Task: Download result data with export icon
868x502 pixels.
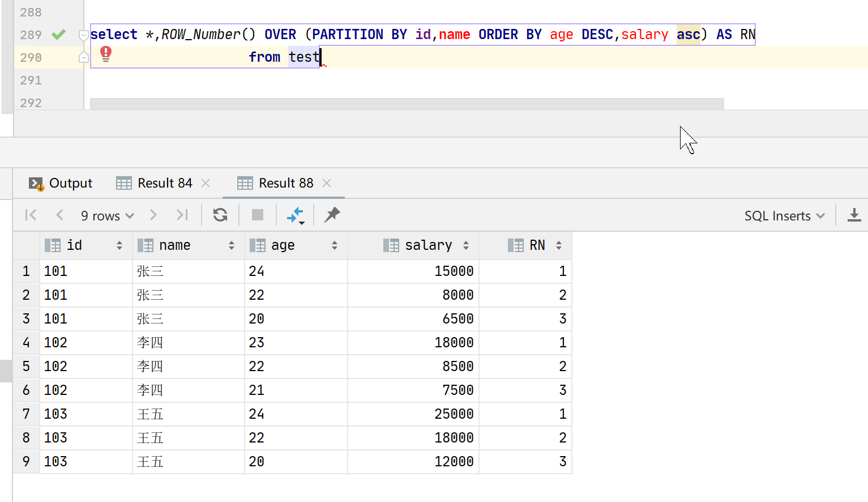Action: coord(854,215)
